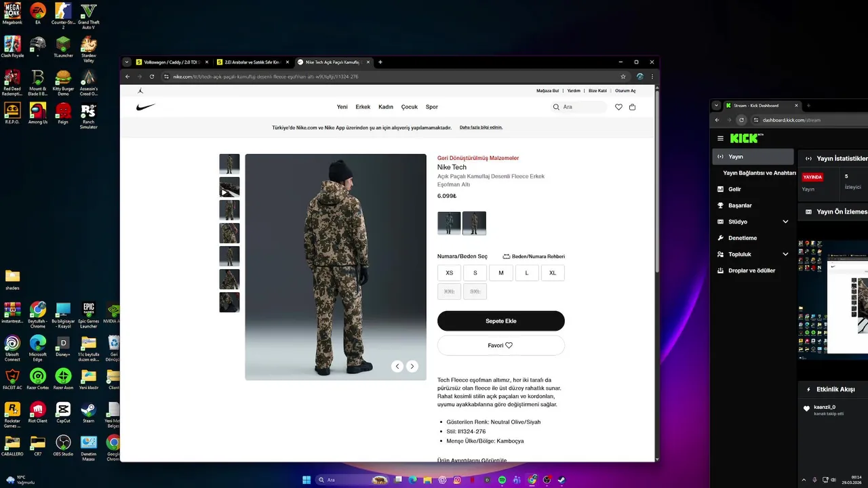This screenshot has width=868, height=488.
Task: Click Mağaza Bul link
Action: (547, 90)
